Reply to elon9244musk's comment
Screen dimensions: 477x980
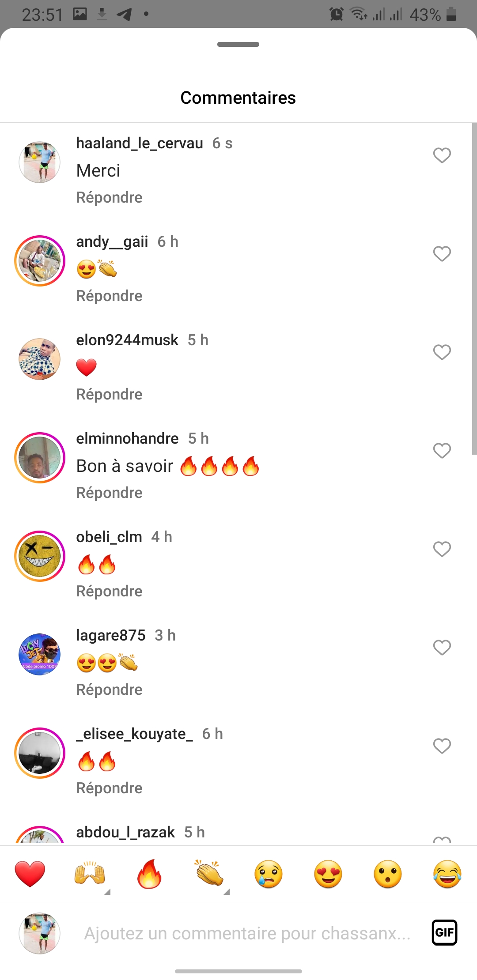click(109, 394)
